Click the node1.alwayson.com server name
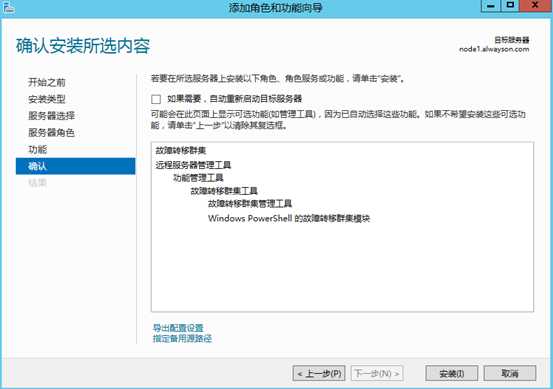This screenshot has height=389, width=553. click(x=494, y=49)
